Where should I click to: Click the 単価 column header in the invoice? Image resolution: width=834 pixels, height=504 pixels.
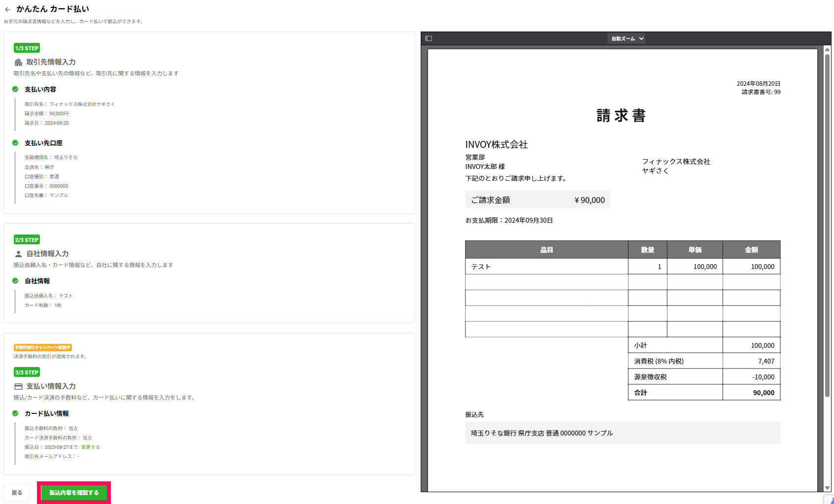tap(695, 250)
